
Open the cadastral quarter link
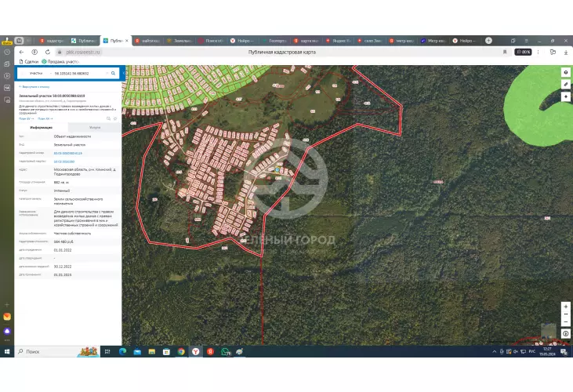(64, 162)
